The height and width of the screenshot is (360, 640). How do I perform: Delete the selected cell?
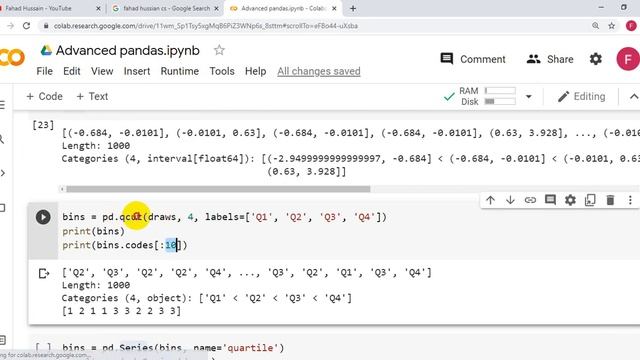pos(610,200)
